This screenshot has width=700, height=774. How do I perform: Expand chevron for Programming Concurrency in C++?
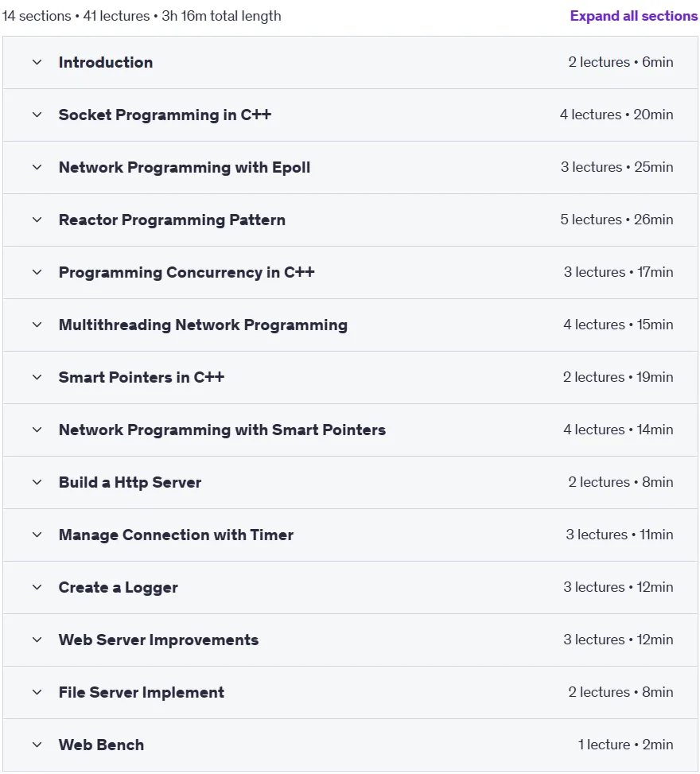point(37,273)
